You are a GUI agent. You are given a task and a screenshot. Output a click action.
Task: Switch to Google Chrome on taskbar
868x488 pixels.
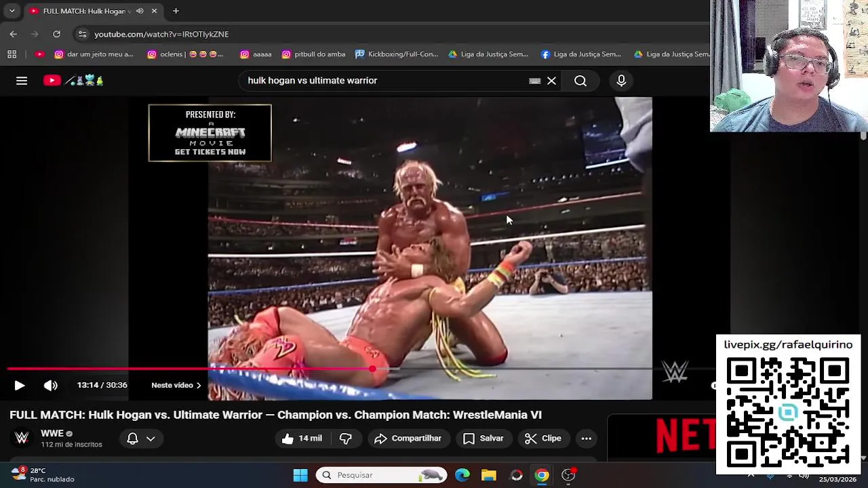[542, 475]
